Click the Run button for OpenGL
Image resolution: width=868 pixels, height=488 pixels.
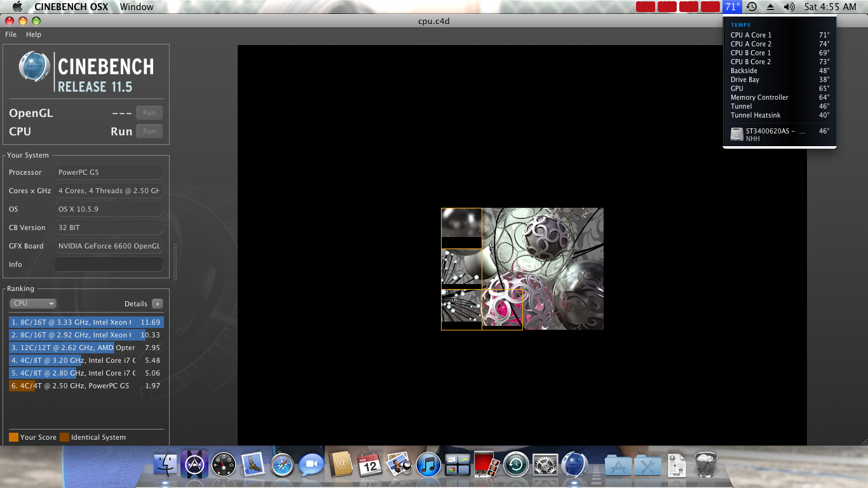point(149,113)
